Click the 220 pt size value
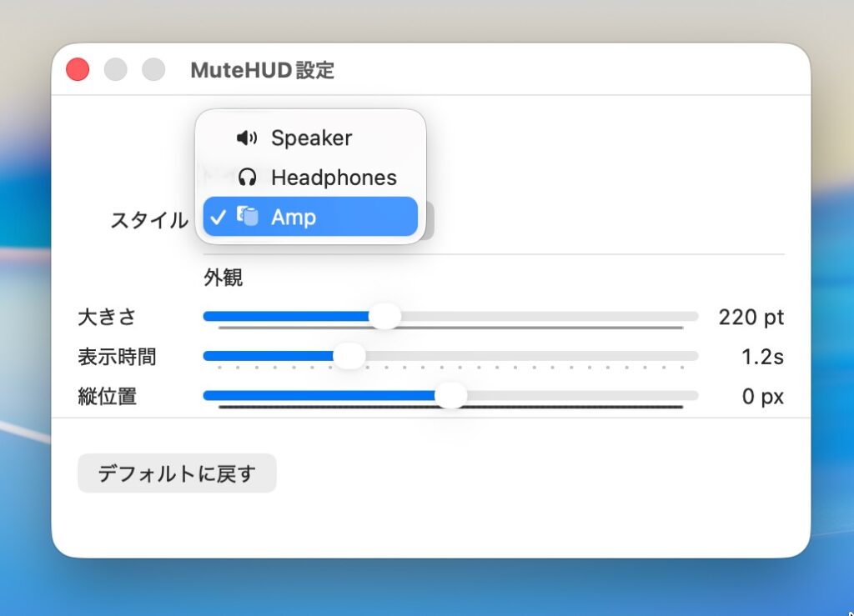This screenshot has width=854, height=616. tap(751, 318)
